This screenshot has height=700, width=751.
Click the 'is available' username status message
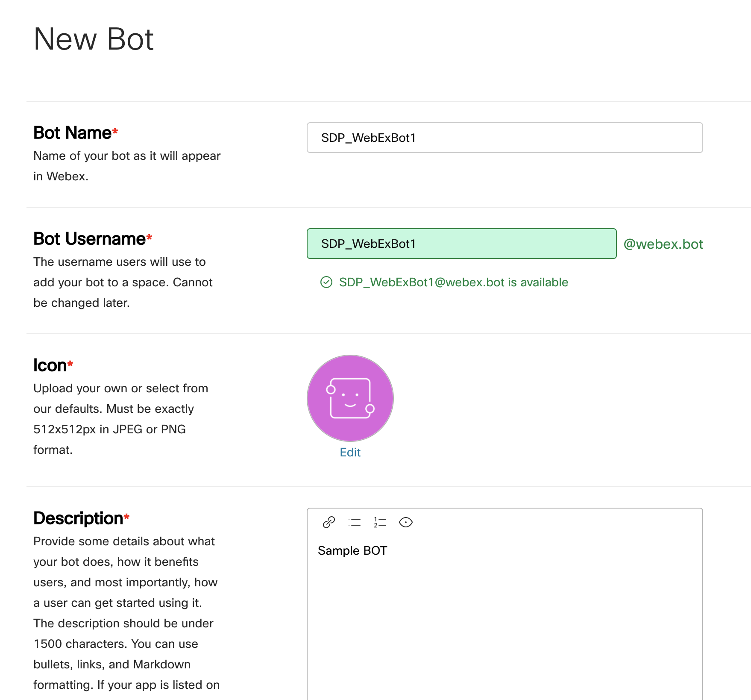[x=453, y=282]
